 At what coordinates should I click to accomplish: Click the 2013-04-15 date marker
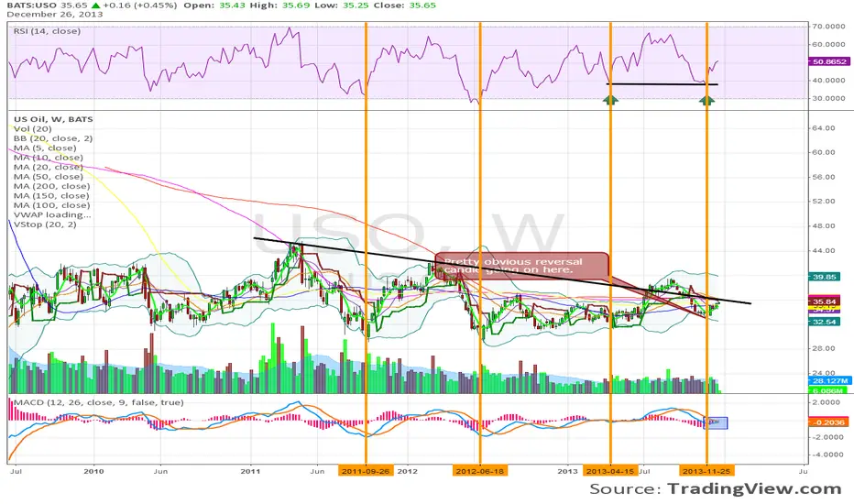tap(610, 471)
